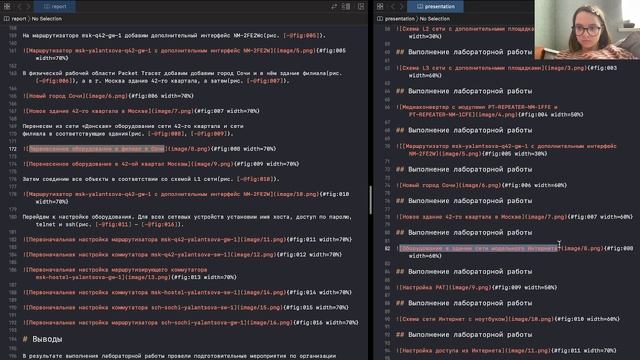Viewport: 640px width, 360px height.
Task: Click the '# Выводы' heading in report
Action: (x=43, y=339)
